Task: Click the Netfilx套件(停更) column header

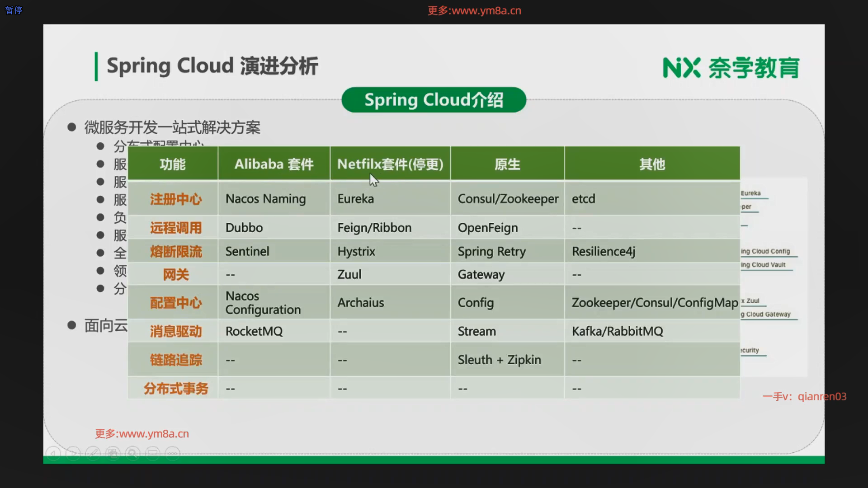Action: pos(390,164)
